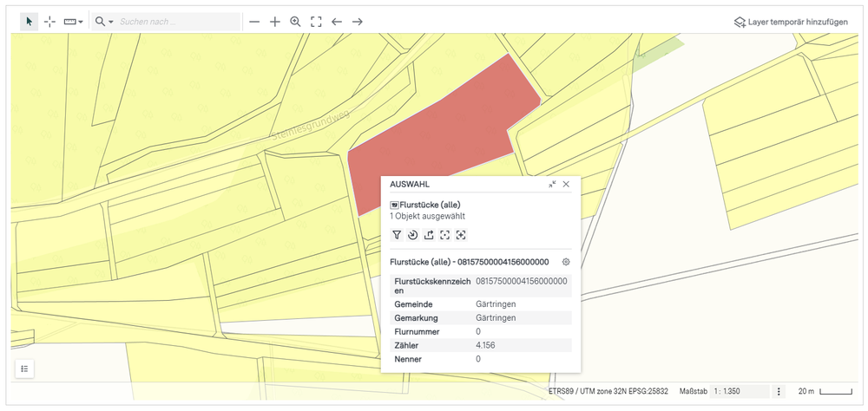
Task: Open the measurement tool dropdown arrow
Action: pos(81,23)
